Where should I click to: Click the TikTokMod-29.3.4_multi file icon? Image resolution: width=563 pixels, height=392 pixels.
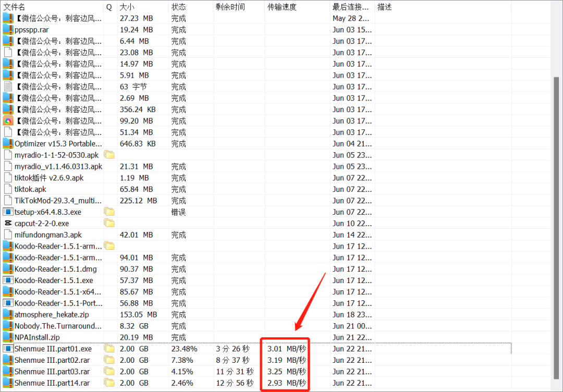[8, 201]
